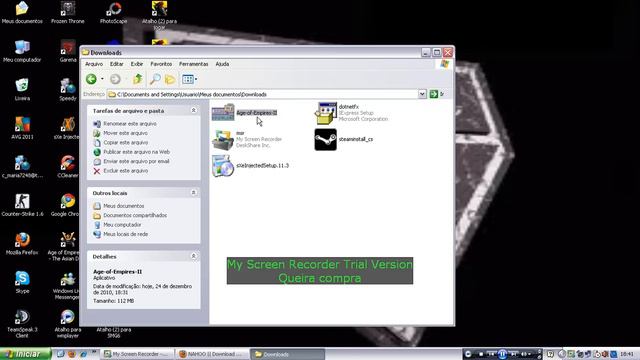Go back with the green Back arrow
Screen dimensions: 640x360
pos(91,79)
